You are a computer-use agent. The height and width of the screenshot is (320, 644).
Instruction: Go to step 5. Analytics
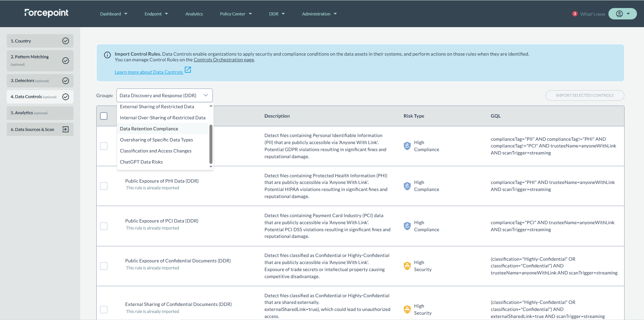(40, 113)
